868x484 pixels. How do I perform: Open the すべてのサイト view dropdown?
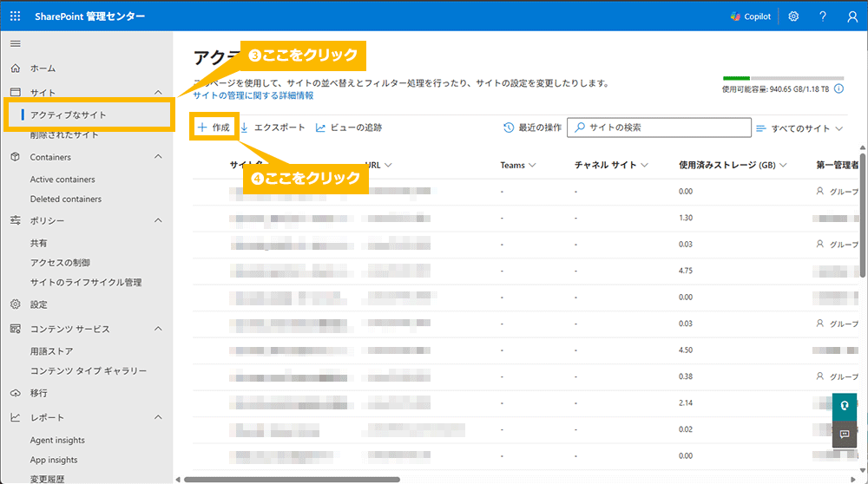click(x=799, y=128)
